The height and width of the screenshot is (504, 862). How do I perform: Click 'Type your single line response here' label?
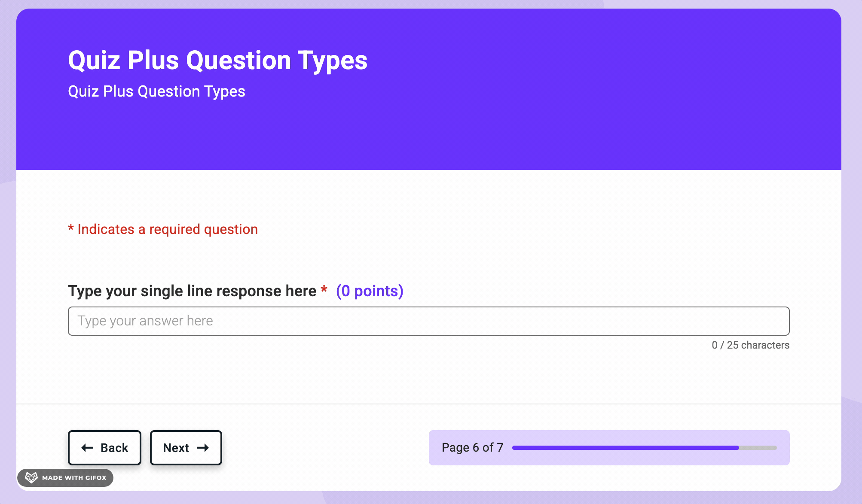192,291
